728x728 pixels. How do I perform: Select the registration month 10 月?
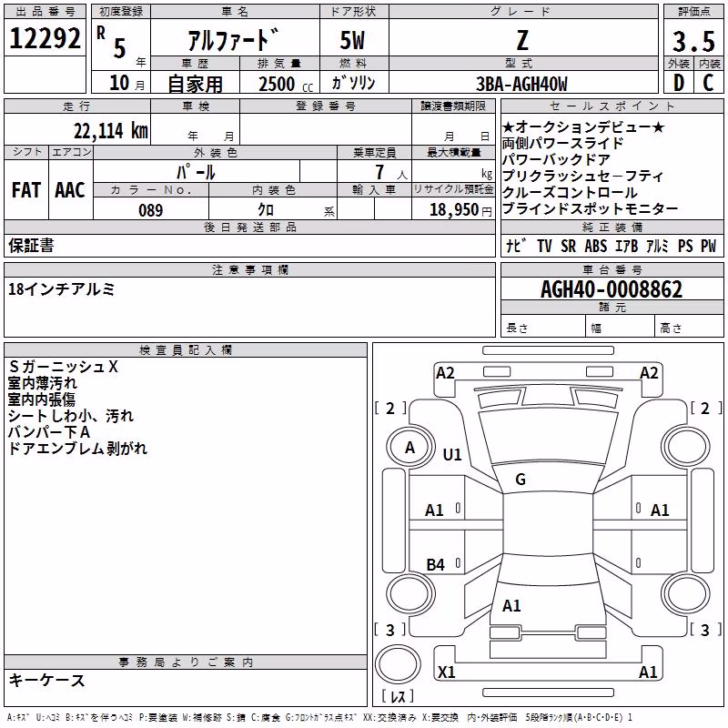tap(126, 83)
